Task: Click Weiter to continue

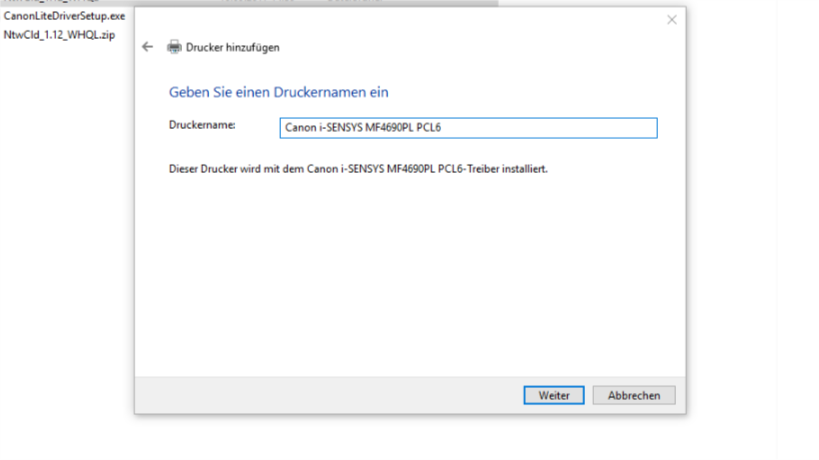Action: point(554,395)
